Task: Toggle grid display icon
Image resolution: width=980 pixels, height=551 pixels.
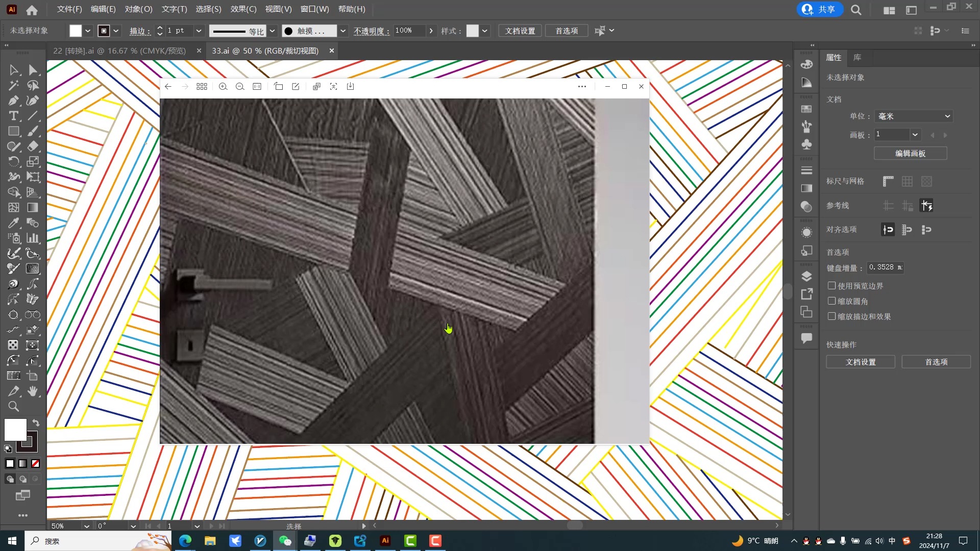Action: 907,181
